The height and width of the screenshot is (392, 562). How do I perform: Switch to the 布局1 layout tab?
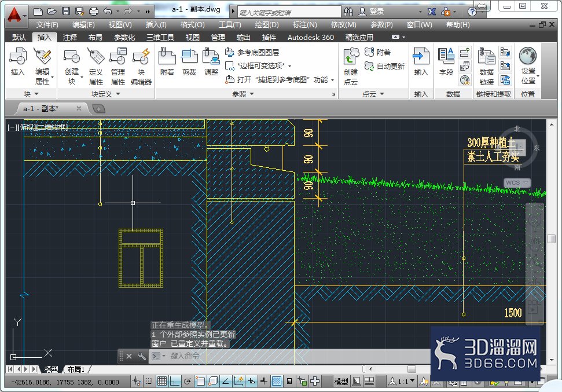[76, 369]
